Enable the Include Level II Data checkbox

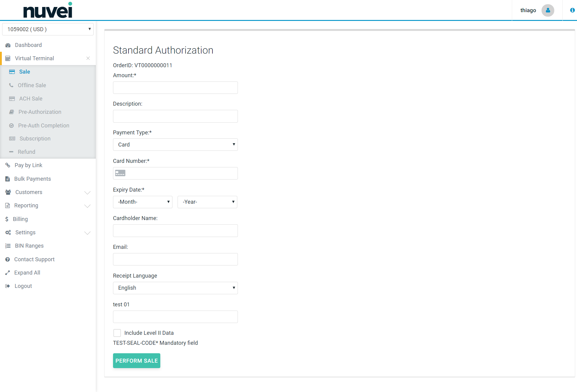[x=117, y=333]
